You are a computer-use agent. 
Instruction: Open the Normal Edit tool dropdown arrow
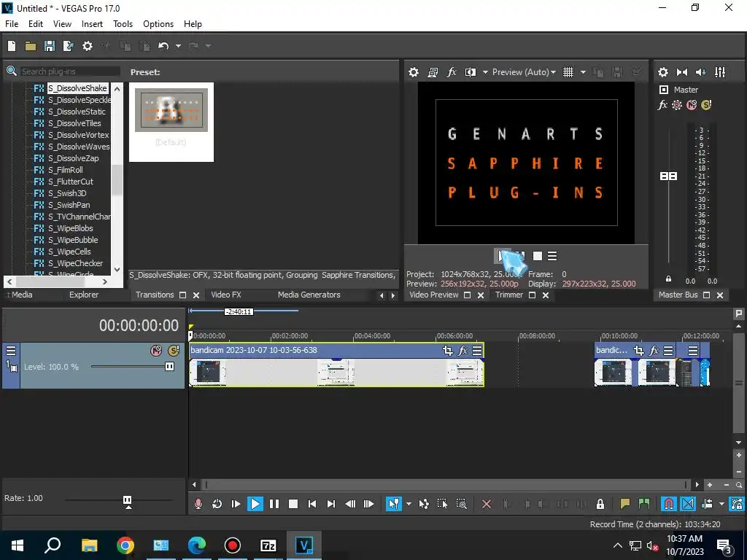pyautogui.click(x=409, y=504)
